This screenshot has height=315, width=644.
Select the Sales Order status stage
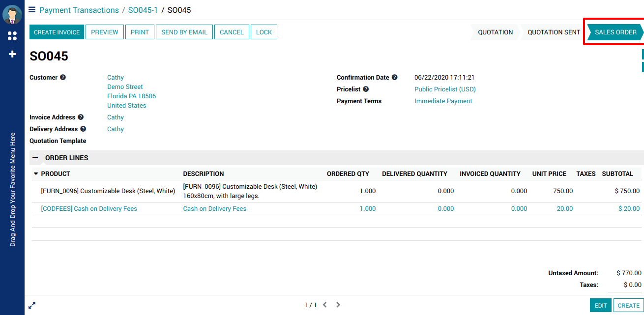pyautogui.click(x=615, y=32)
